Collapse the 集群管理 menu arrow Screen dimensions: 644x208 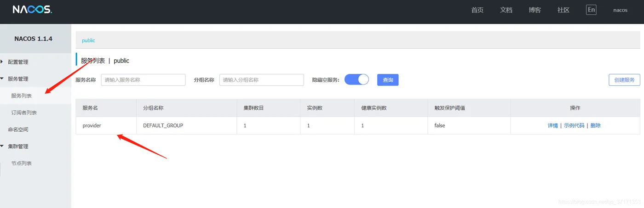(2, 146)
